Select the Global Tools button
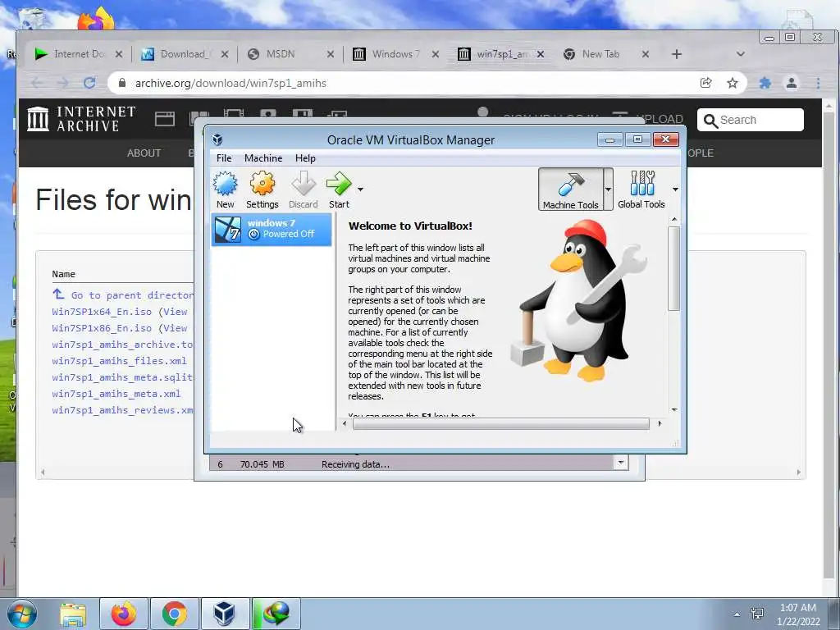 (x=641, y=189)
